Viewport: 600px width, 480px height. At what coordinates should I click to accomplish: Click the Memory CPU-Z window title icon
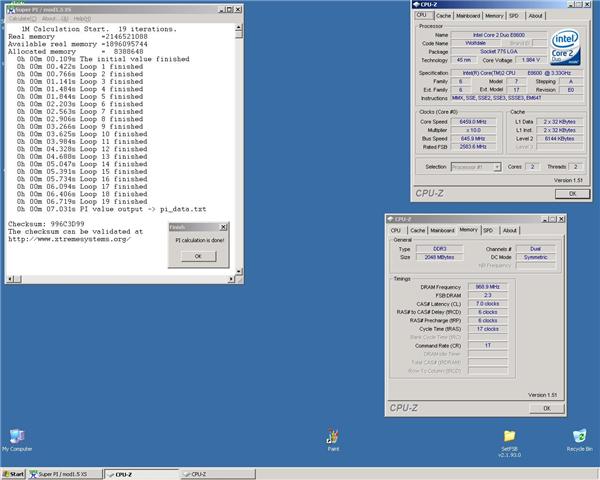(x=391, y=219)
